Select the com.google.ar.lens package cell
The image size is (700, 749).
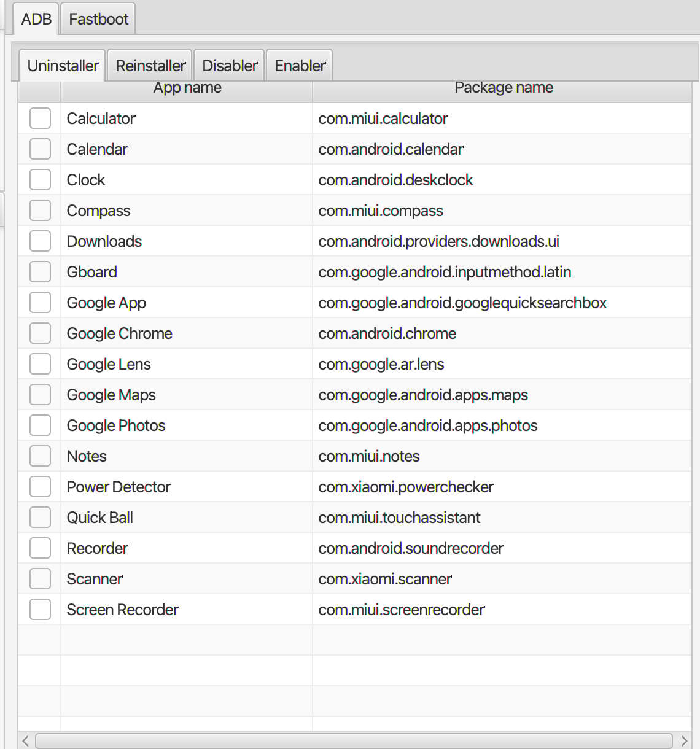tap(502, 363)
